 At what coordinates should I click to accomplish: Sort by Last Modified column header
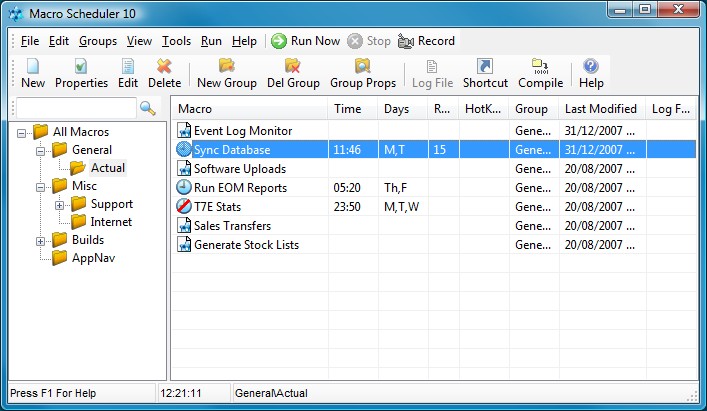(x=602, y=109)
